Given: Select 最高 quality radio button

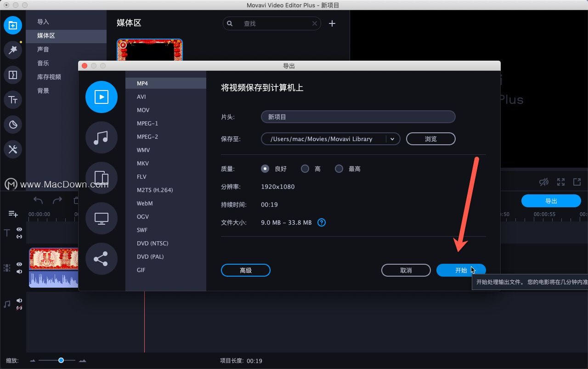Looking at the screenshot, I should point(339,169).
